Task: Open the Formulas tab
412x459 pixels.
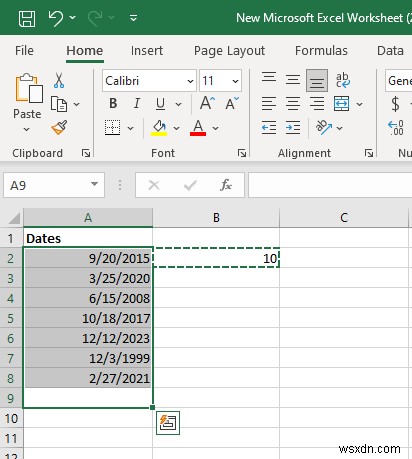Action: [x=321, y=51]
